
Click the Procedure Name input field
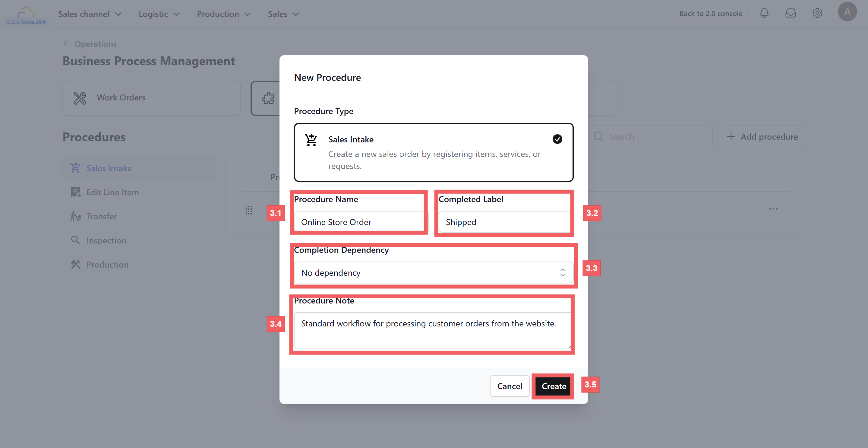[x=359, y=222]
